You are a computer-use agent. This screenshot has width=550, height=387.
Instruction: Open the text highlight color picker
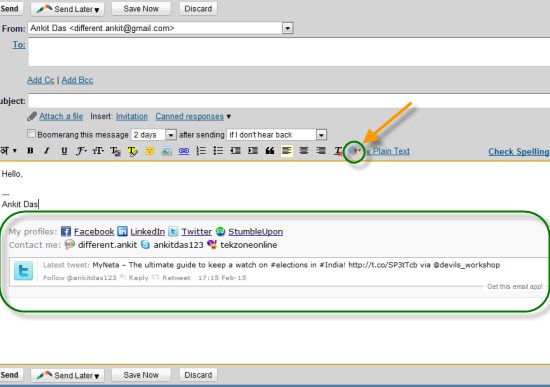pos(132,151)
